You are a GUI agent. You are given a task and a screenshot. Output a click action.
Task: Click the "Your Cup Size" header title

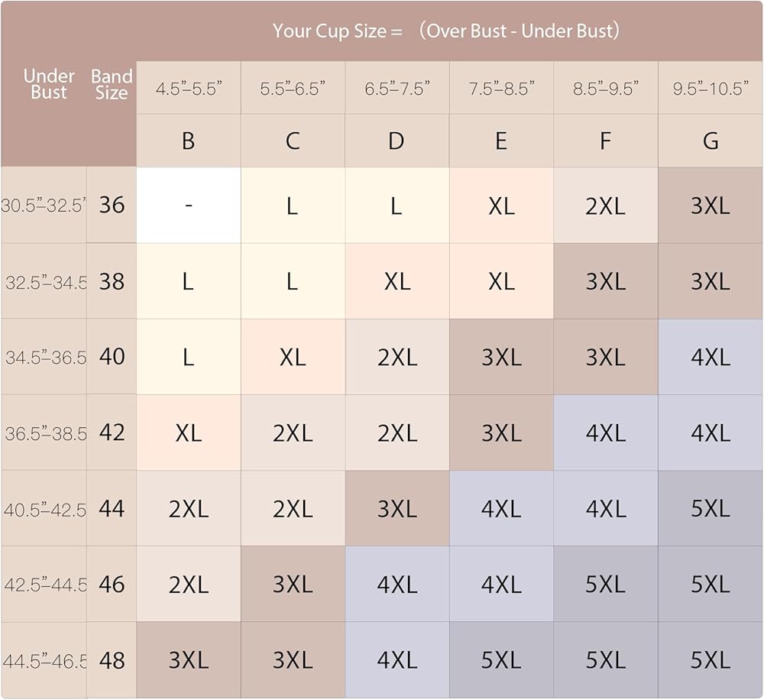pos(446,31)
